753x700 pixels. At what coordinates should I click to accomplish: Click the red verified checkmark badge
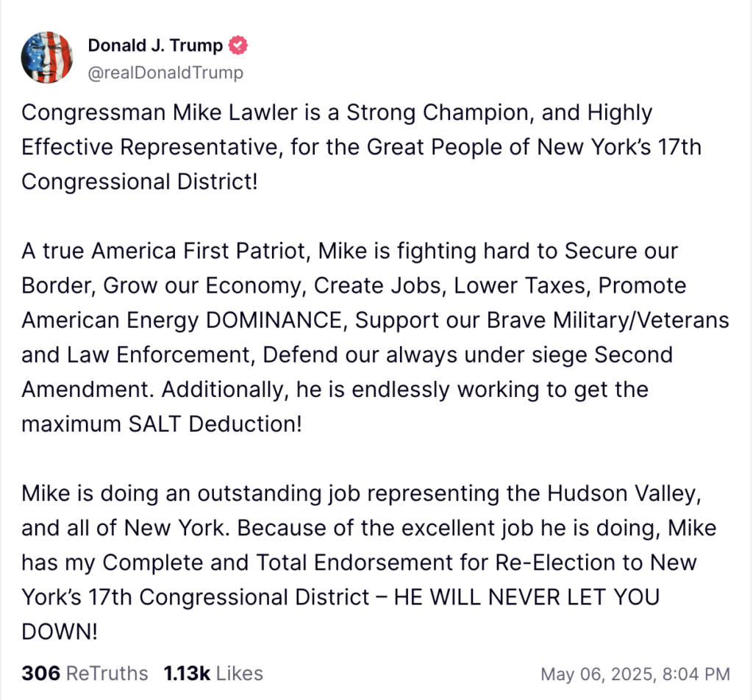click(x=239, y=46)
